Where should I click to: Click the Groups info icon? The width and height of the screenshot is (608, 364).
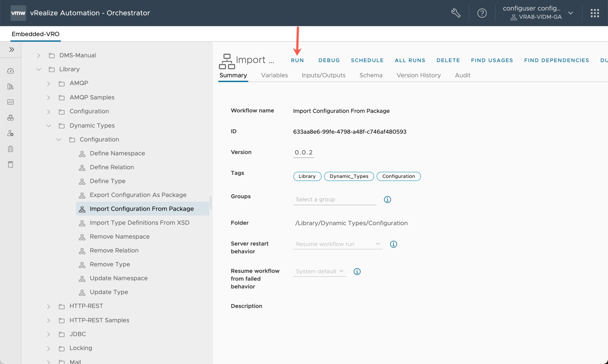pyautogui.click(x=388, y=200)
